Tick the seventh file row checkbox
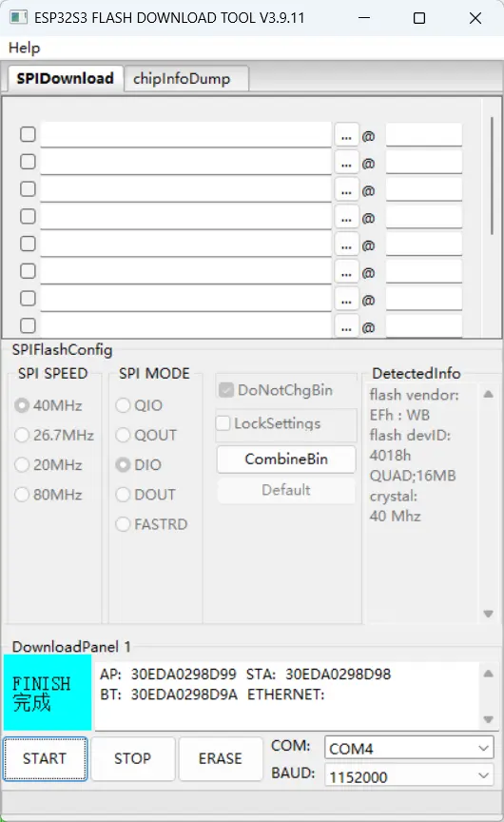The image size is (504, 822). click(x=28, y=299)
